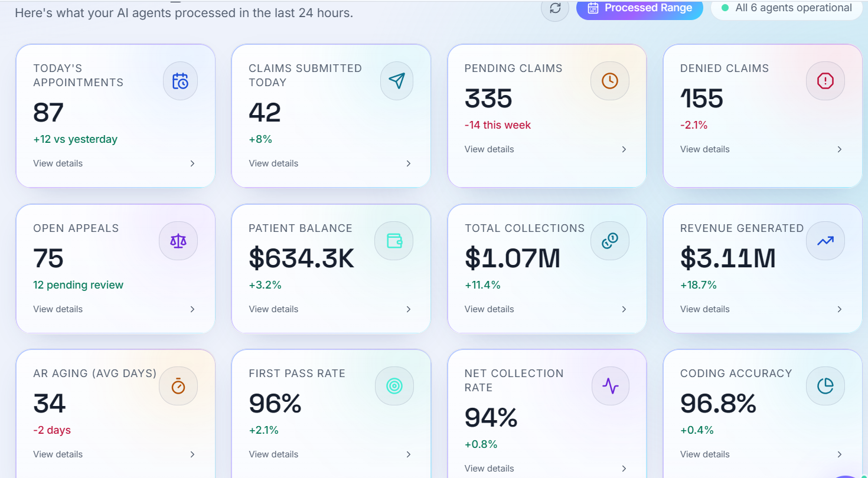
Task: Refresh the dashboard with the circular arrows icon
Action: [x=555, y=8]
